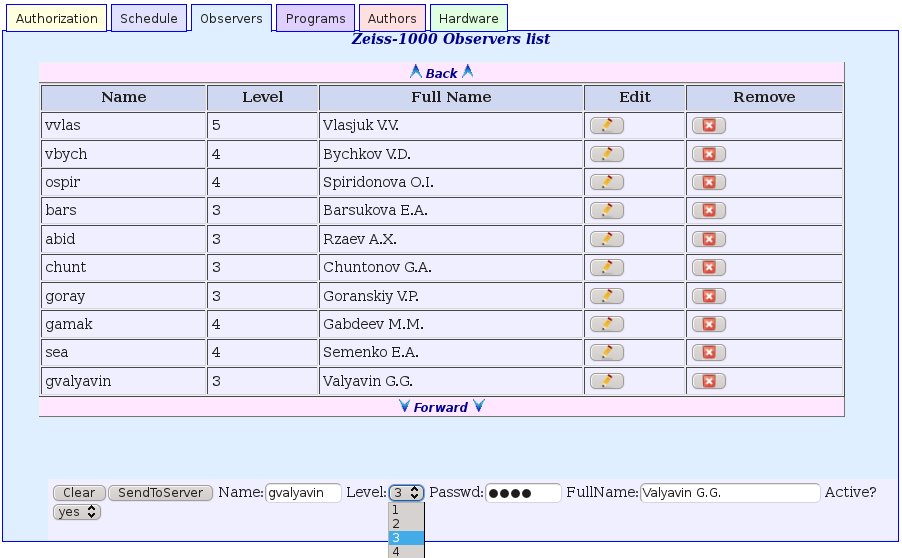Choose level 1 from the dropdown list

pos(406,510)
